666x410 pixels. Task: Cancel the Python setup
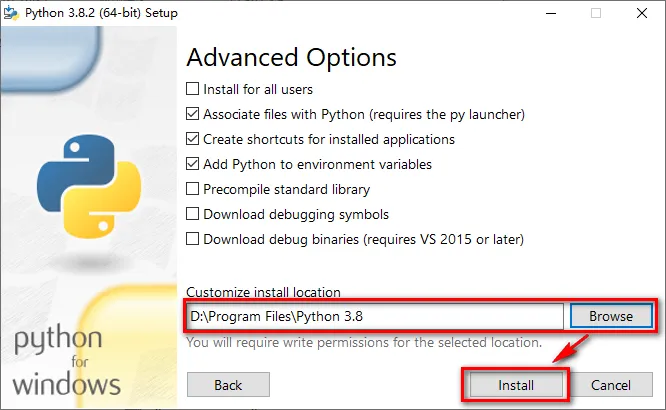(611, 385)
